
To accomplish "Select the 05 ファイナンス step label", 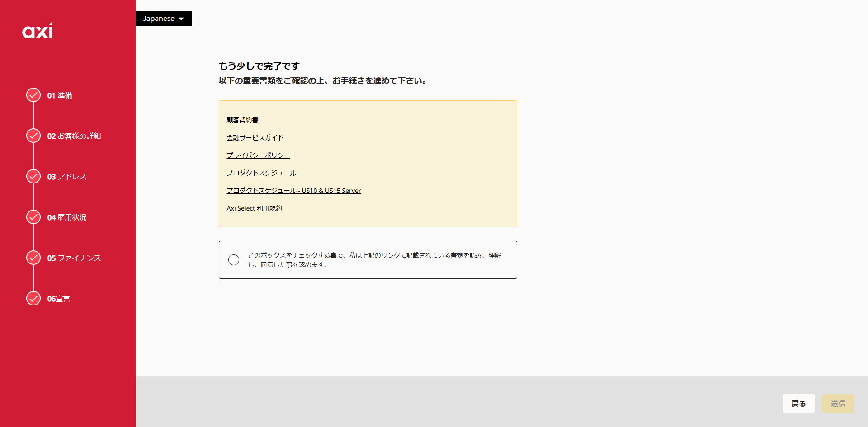I will pyautogui.click(x=74, y=258).
